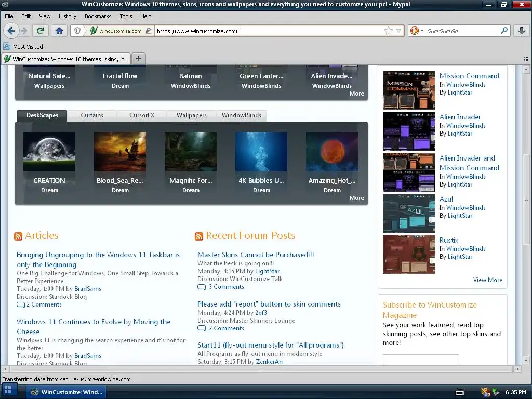
Task: Select the WinCustomize browser tab
Action: point(66,59)
